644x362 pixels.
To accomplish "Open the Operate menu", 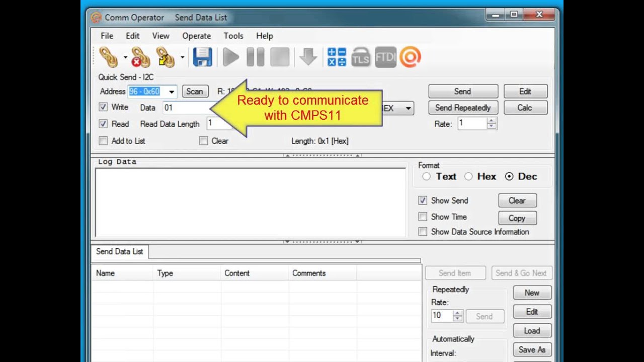I will [x=197, y=36].
